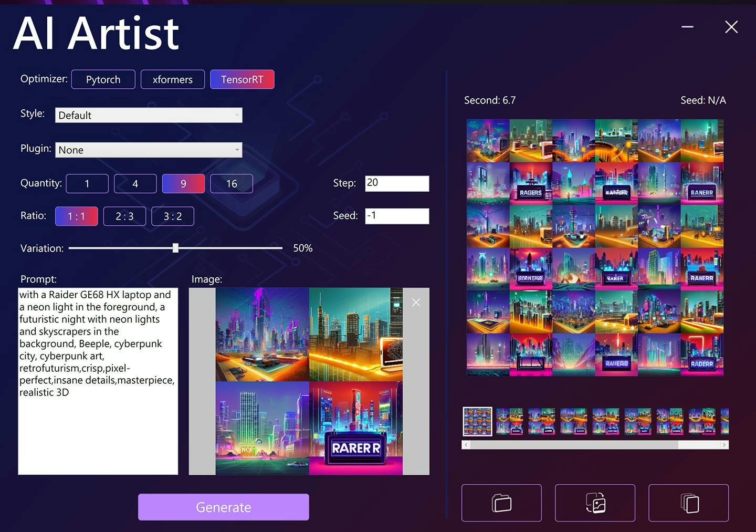Switch the ratio to 2:3

tap(124, 216)
